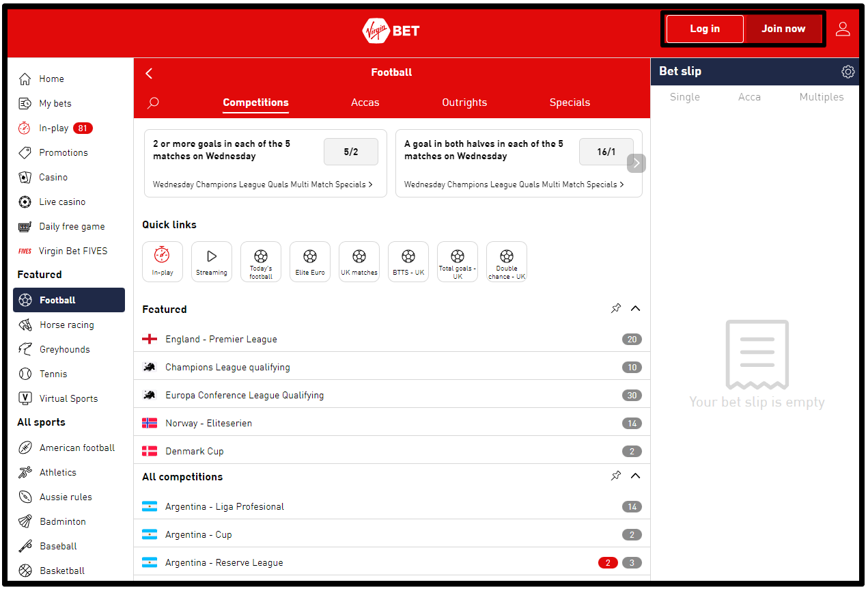Click the Virgin Bet logo
Screen dimensions: 868x589
[x=391, y=30]
